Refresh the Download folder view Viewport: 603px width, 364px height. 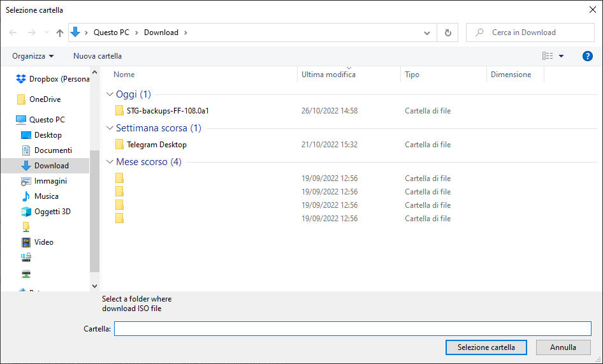click(447, 33)
